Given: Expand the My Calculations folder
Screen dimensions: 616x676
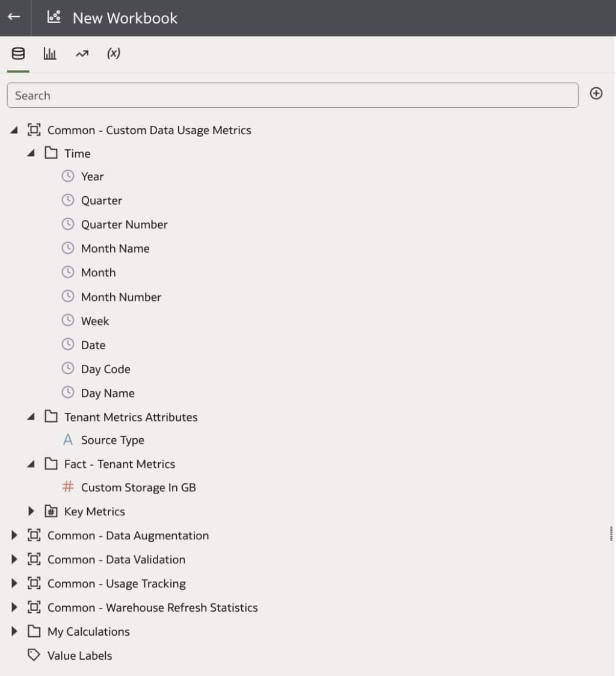Looking at the screenshot, I should [14, 631].
